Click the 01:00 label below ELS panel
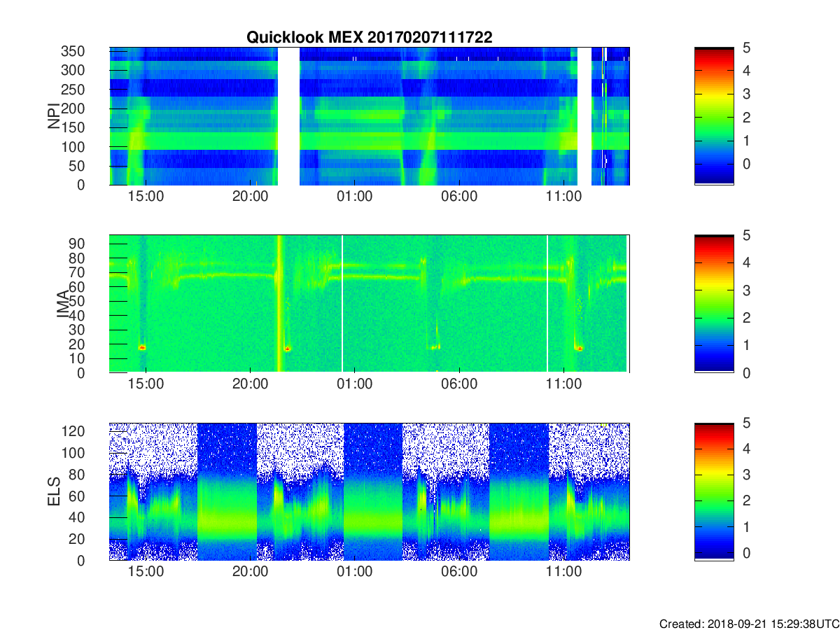This screenshot has width=840, height=630. click(x=355, y=572)
